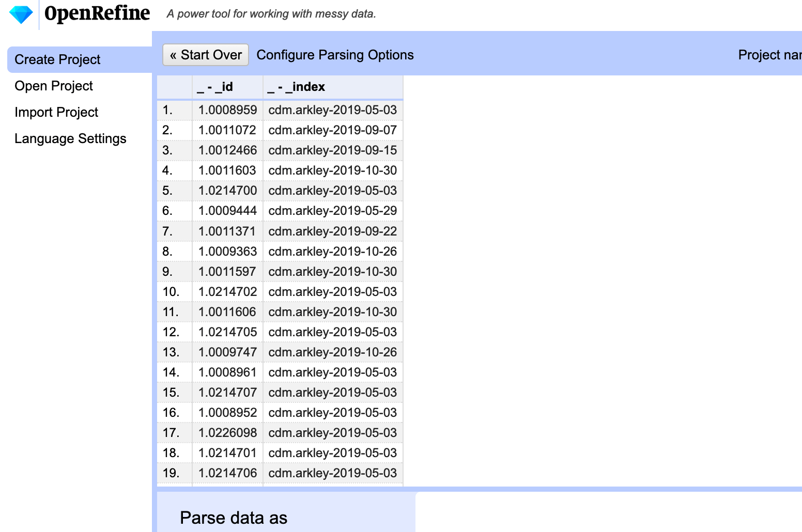Click cell value 1.0012466
This screenshot has height=532, width=802.
click(x=227, y=150)
